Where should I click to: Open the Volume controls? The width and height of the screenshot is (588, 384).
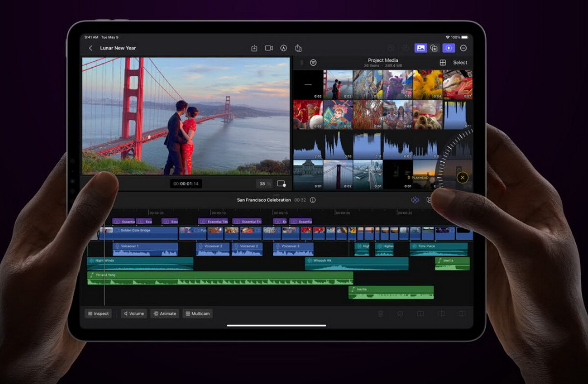coord(134,313)
